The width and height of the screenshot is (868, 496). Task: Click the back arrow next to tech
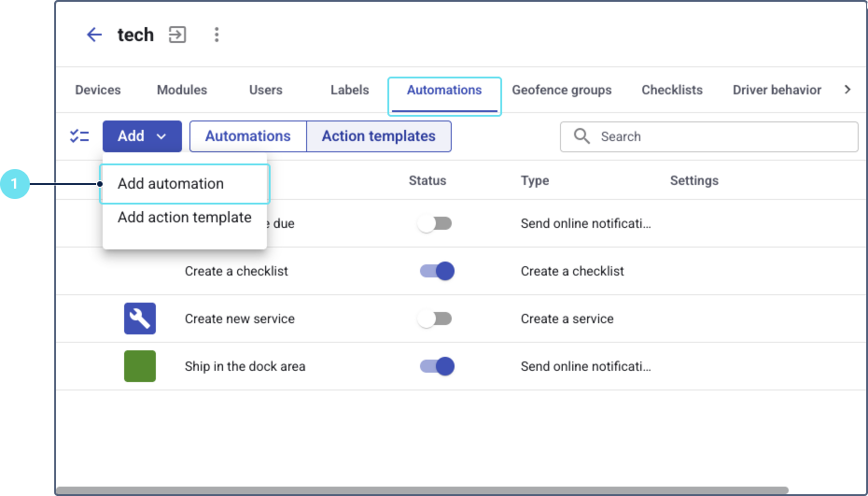pyautogui.click(x=94, y=35)
